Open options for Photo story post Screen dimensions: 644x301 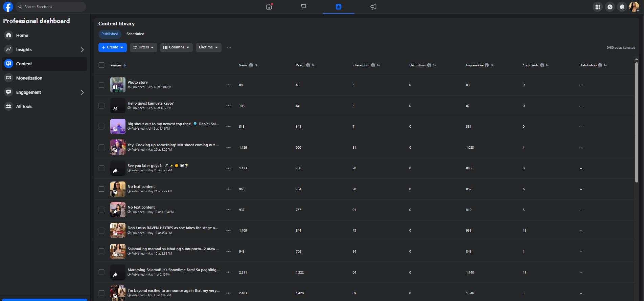click(228, 85)
